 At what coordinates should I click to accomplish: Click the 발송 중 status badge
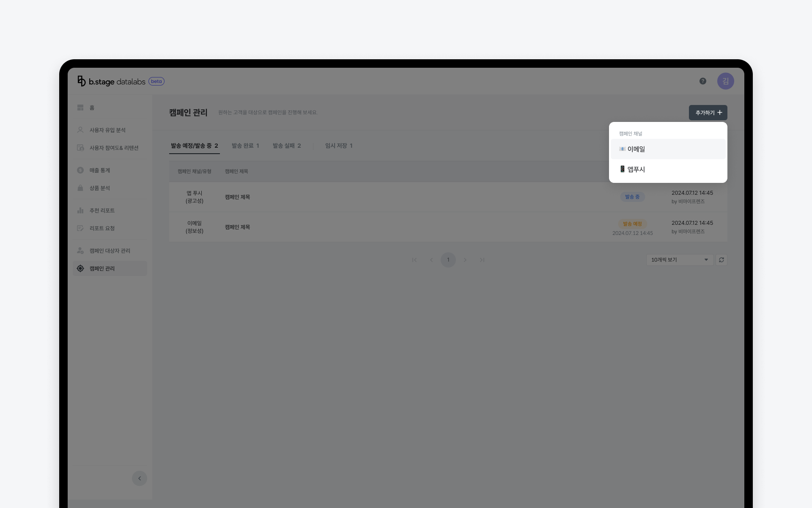[x=632, y=197]
